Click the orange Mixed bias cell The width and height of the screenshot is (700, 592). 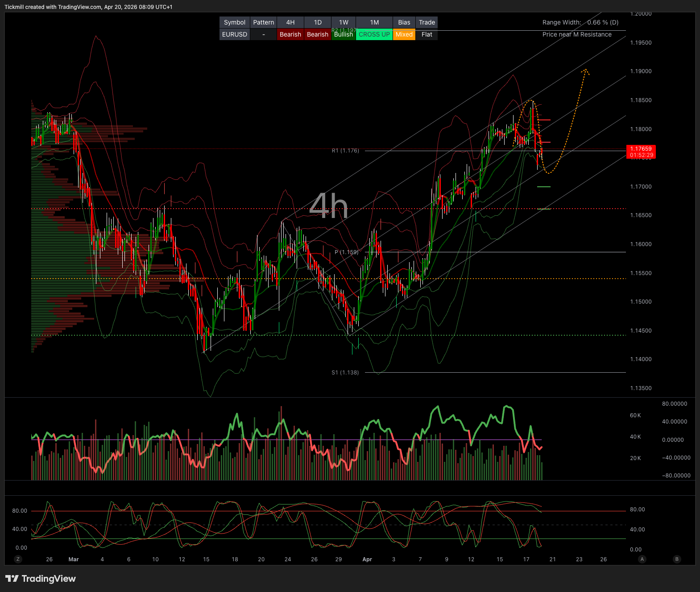pos(404,34)
